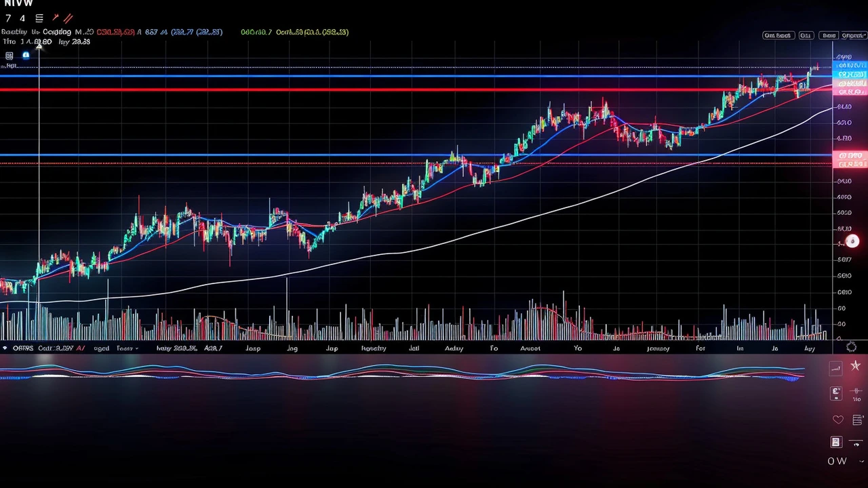Click the E-labeled square icon in right sidebar
This screenshot has width=868, height=488.
[x=836, y=392]
